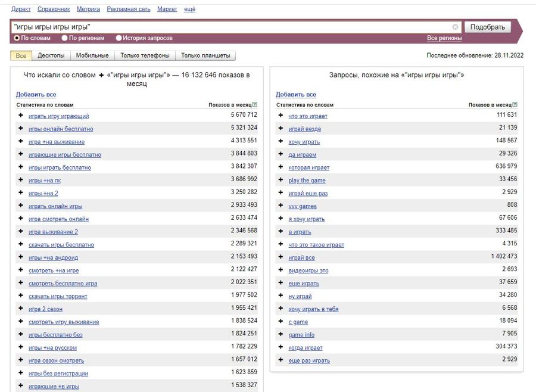
Task: Click the plus next to 'скачать игры бесплатно'
Action: point(21,244)
